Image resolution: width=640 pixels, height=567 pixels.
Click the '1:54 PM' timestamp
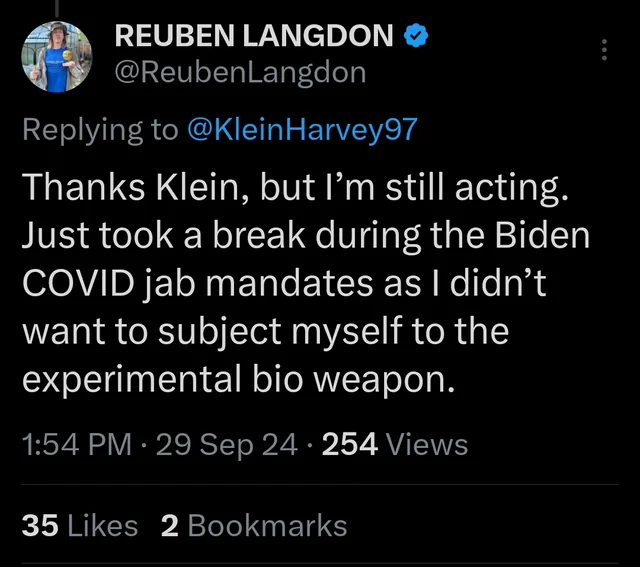click(76, 443)
